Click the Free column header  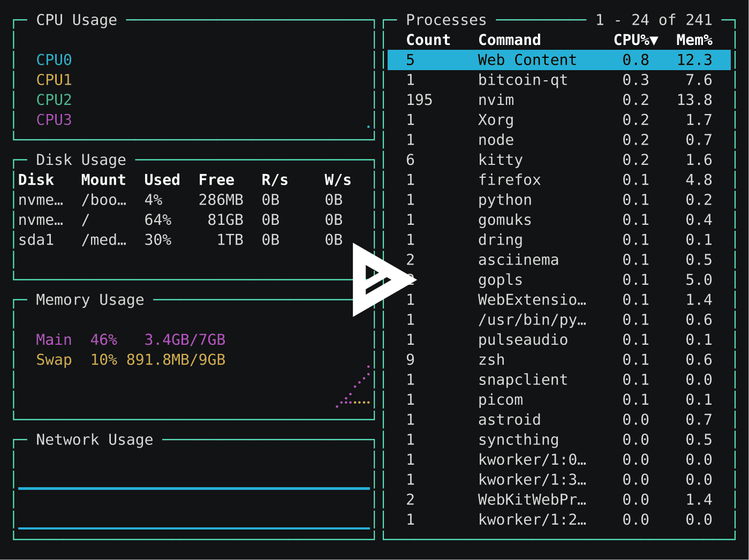pyautogui.click(x=216, y=180)
